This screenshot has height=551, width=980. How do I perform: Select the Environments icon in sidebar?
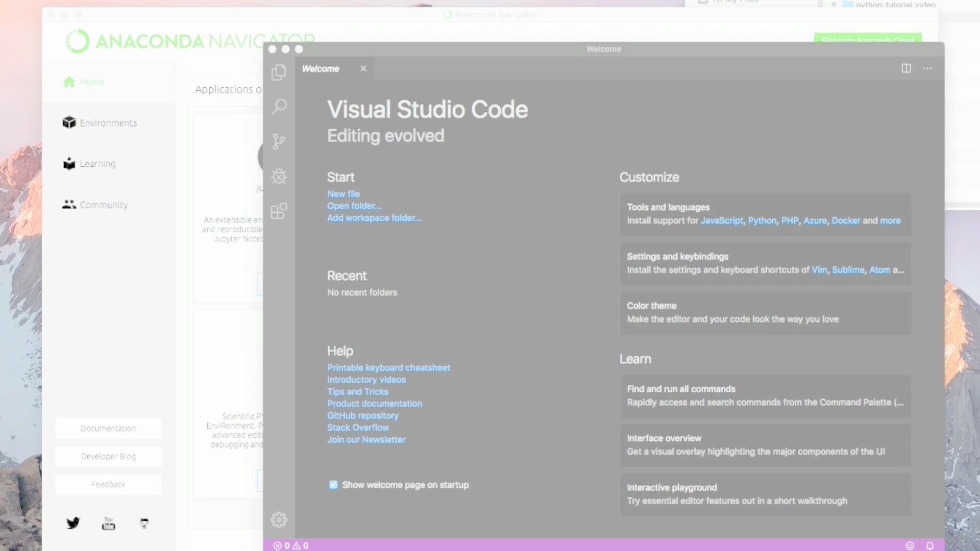(x=69, y=122)
